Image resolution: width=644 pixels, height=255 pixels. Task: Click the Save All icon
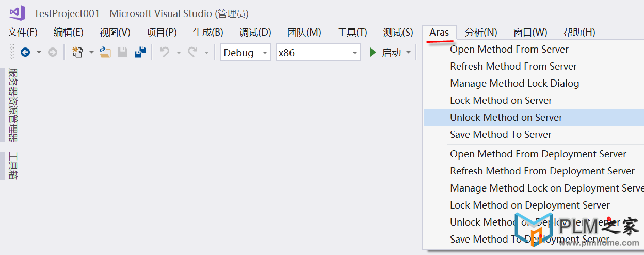pyautogui.click(x=140, y=52)
